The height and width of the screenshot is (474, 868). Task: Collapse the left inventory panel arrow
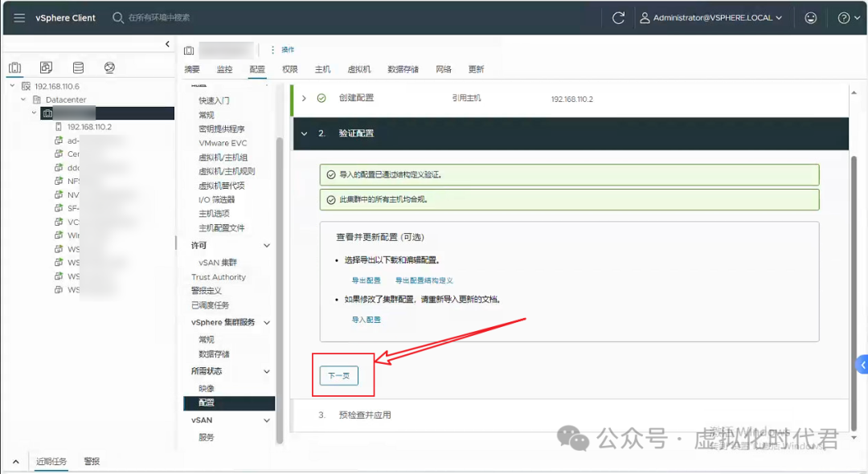tap(167, 45)
